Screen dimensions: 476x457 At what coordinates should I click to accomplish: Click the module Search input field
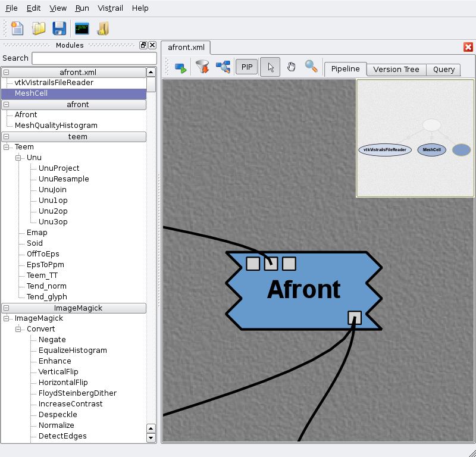pos(93,58)
